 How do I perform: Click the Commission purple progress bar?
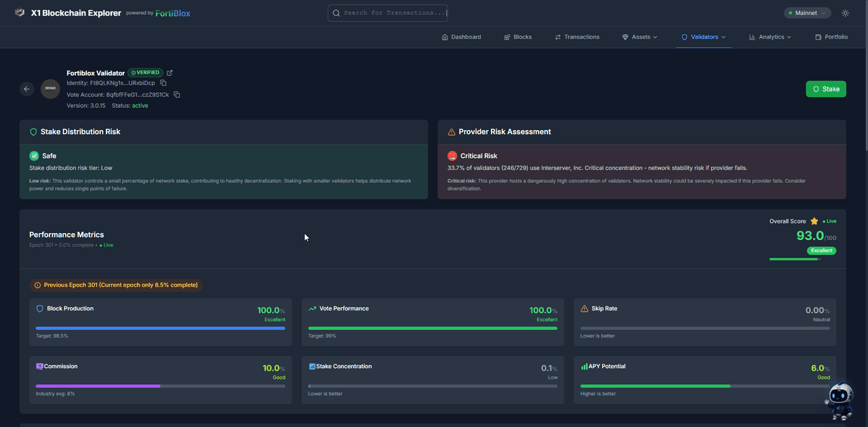(x=98, y=386)
